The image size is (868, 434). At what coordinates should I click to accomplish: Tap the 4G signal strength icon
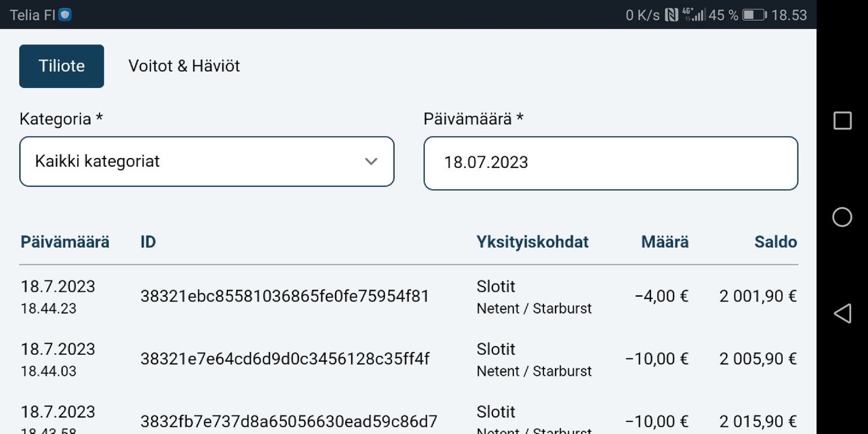pyautogui.click(x=693, y=15)
